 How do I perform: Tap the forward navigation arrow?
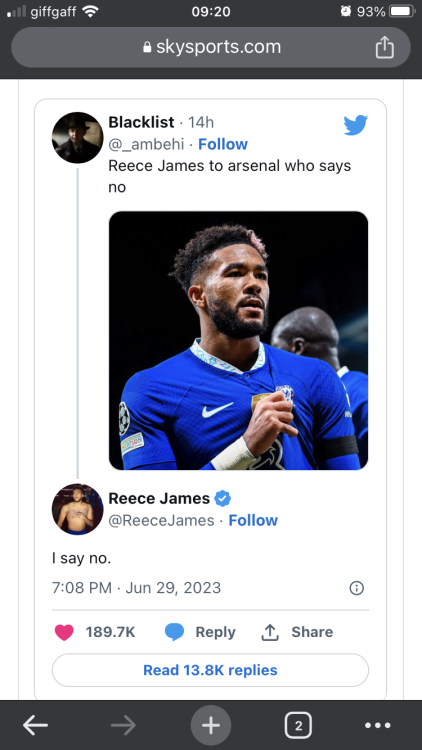[x=123, y=726]
